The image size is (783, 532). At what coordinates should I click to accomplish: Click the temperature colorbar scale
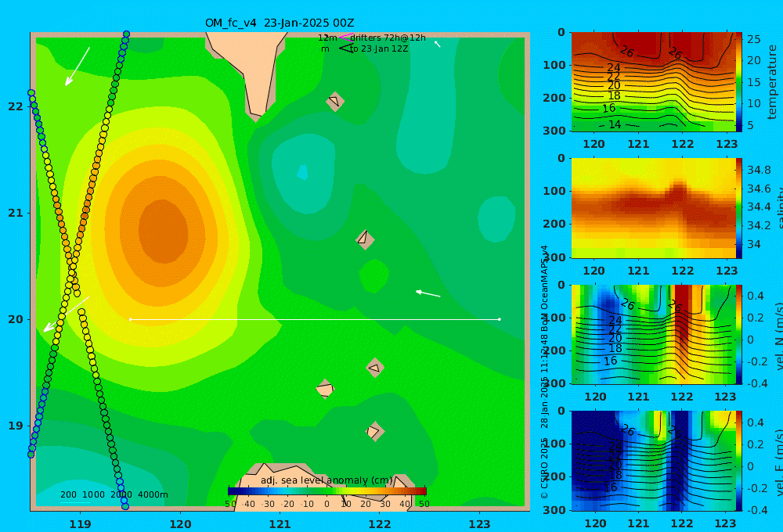coord(738,82)
